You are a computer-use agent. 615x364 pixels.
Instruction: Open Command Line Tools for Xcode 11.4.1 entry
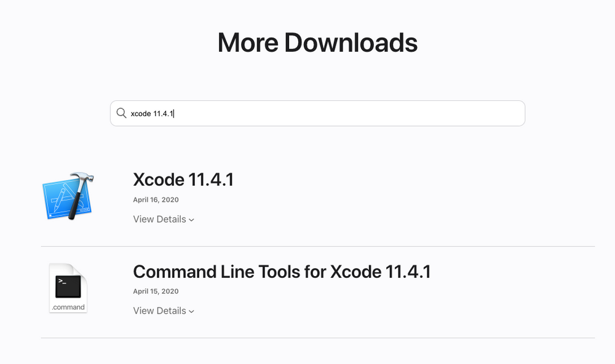point(282,271)
